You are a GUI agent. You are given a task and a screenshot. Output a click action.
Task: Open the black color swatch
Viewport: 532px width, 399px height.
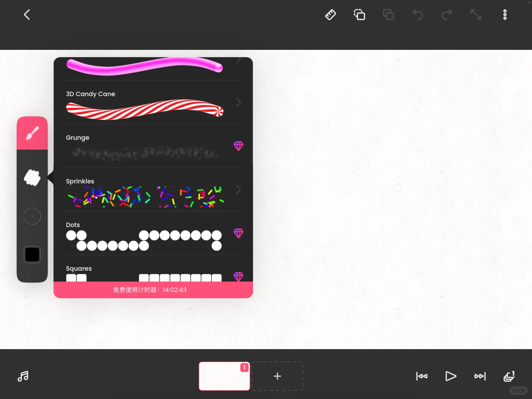pos(32,255)
